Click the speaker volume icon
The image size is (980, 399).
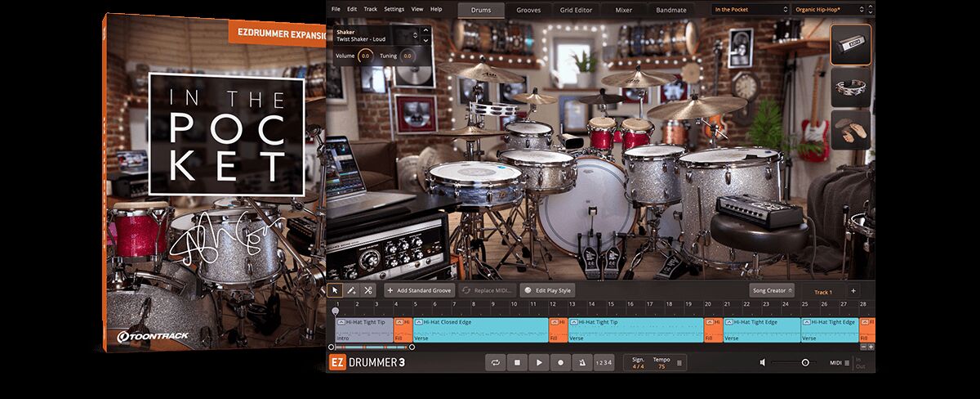pyautogui.click(x=763, y=362)
